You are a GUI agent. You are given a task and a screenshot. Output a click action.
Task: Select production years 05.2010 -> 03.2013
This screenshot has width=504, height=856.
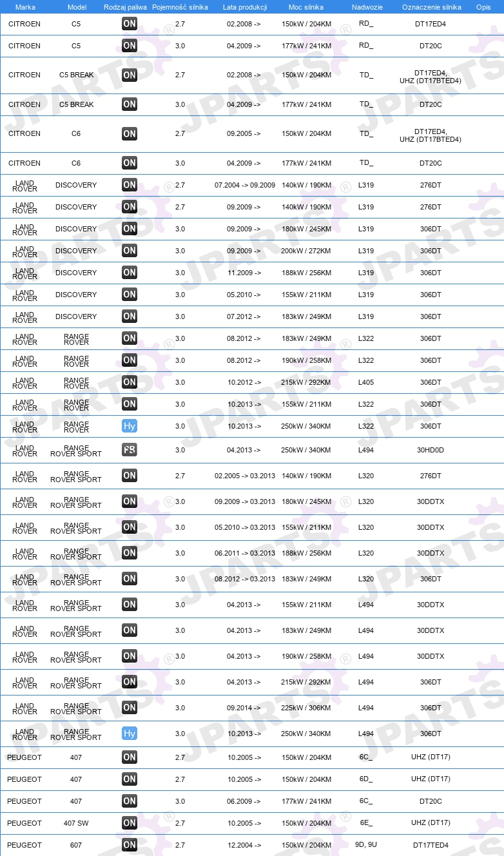[245, 528]
